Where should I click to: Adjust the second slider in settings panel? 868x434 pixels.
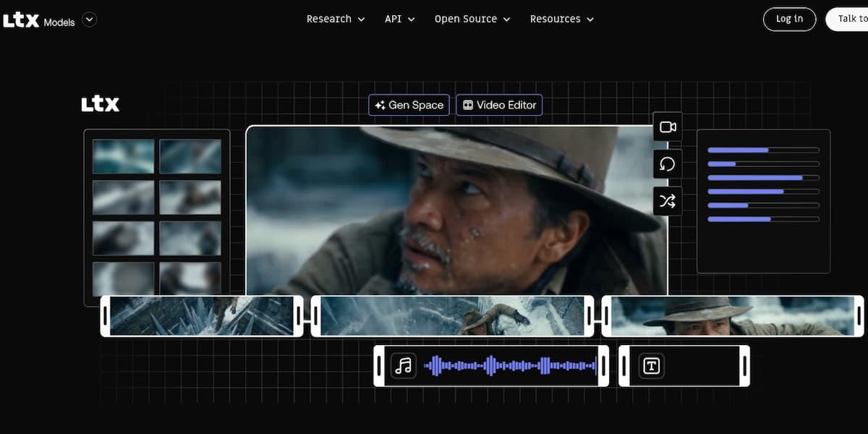click(763, 163)
